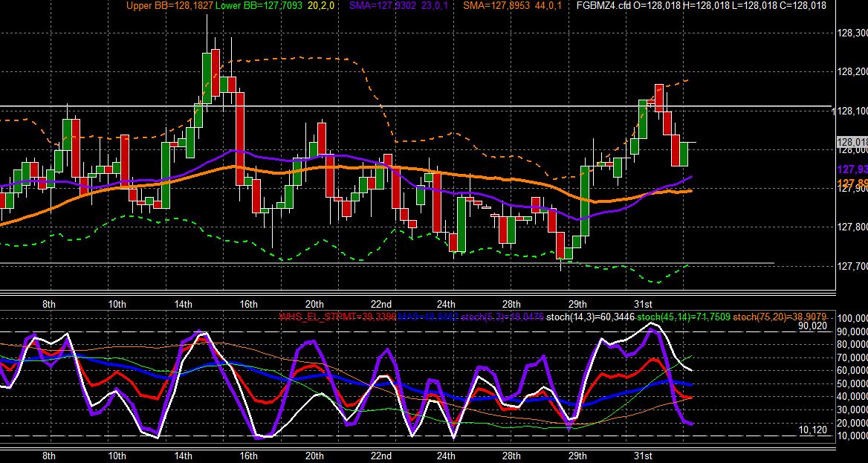This screenshot has width=868, height=463.
Task: Click the '90,020' overbought level label
Action: [812, 326]
